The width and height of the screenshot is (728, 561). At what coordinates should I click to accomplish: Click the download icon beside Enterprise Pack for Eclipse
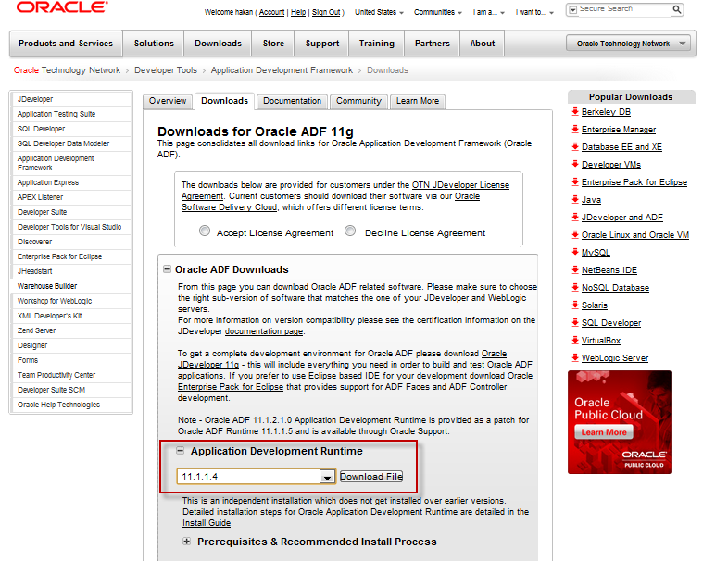click(575, 181)
